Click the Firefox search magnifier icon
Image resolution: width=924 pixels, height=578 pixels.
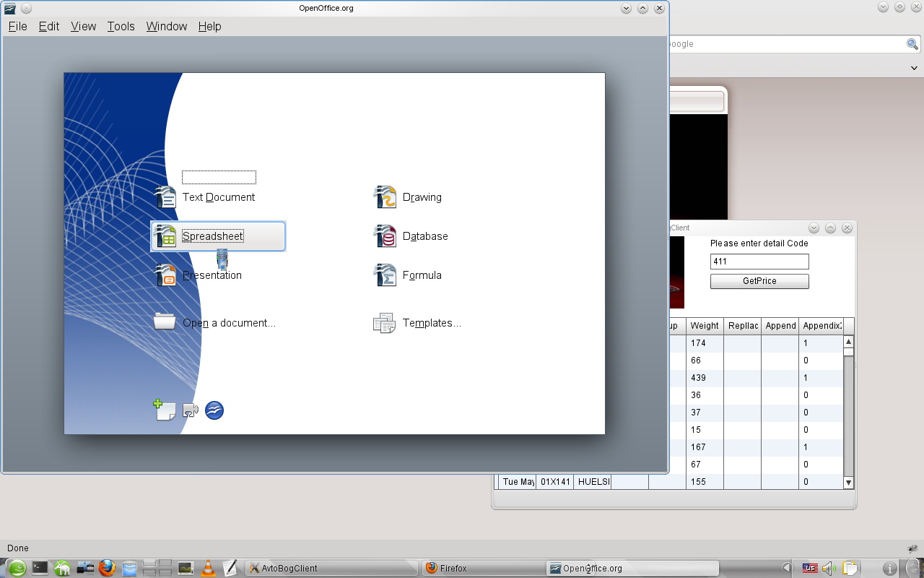pos(912,44)
